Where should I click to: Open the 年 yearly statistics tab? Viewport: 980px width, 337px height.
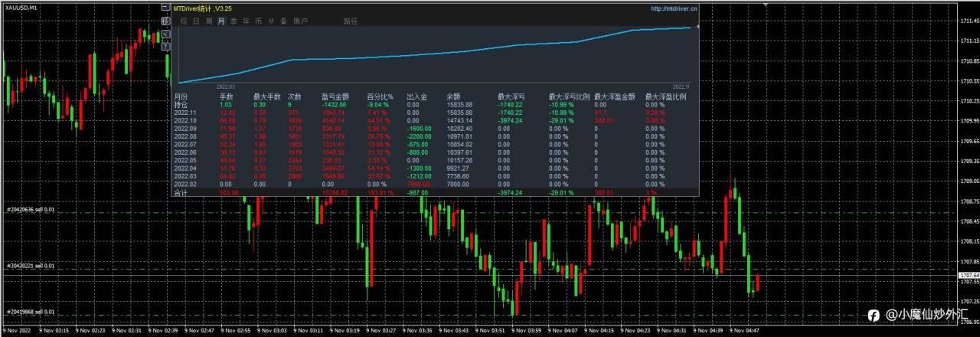tap(246, 21)
